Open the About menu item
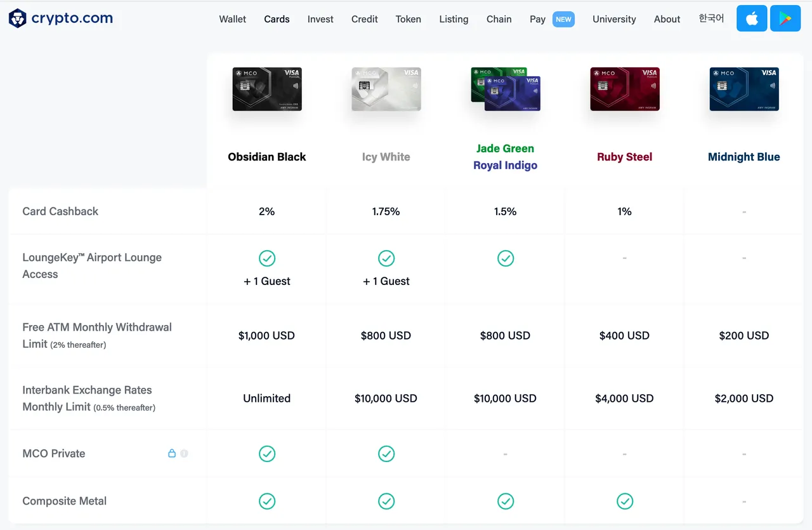812x530 pixels. pyautogui.click(x=667, y=19)
